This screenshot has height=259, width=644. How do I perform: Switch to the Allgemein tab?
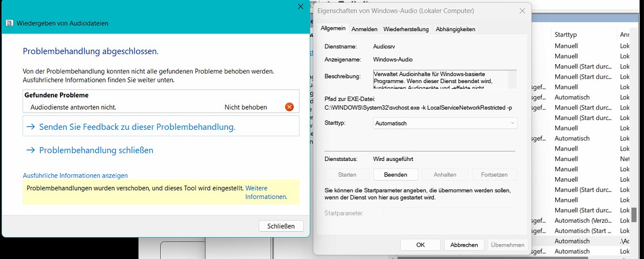pos(333,29)
